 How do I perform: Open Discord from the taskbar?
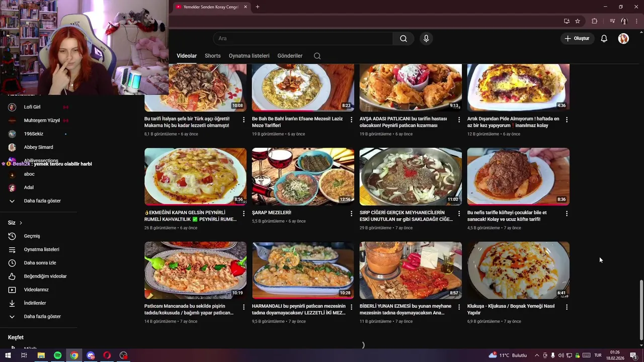pyautogui.click(x=91, y=355)
